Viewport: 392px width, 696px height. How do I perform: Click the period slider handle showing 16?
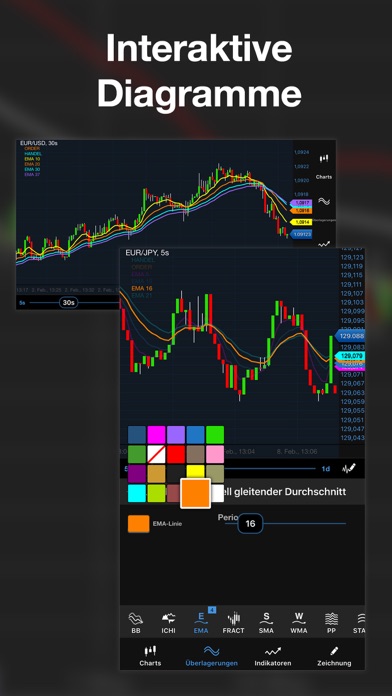tap(250, 524)
